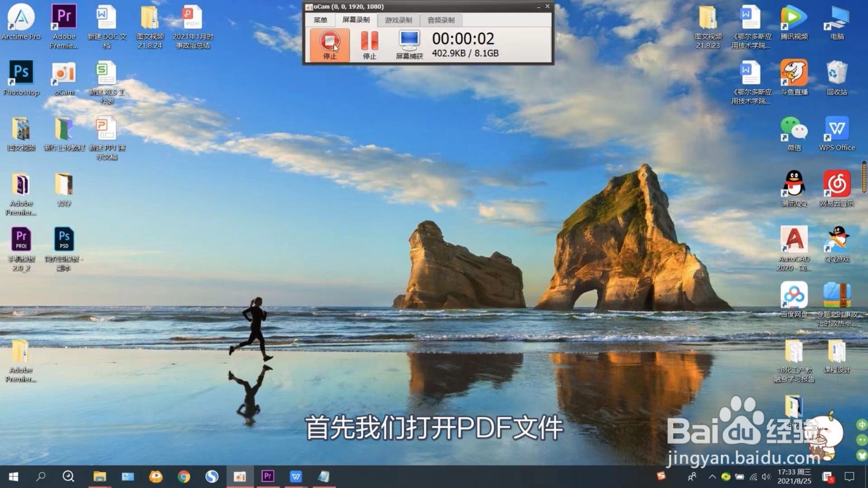
Task: Click oCam's pause bars button
Action: [369, 45]
